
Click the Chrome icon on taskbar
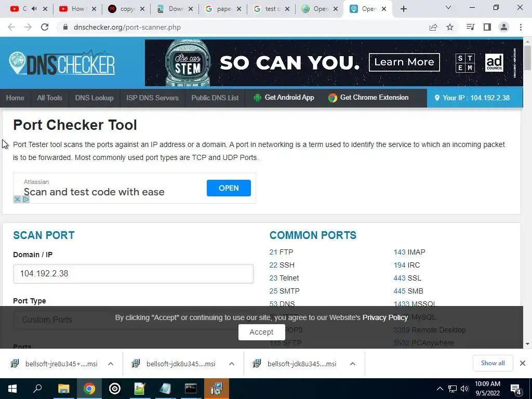(x=89, y=389)
